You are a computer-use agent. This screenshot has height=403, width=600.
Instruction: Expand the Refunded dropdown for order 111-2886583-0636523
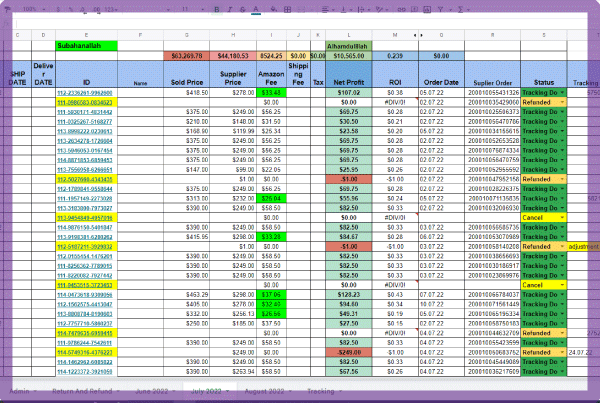(562, 102)
